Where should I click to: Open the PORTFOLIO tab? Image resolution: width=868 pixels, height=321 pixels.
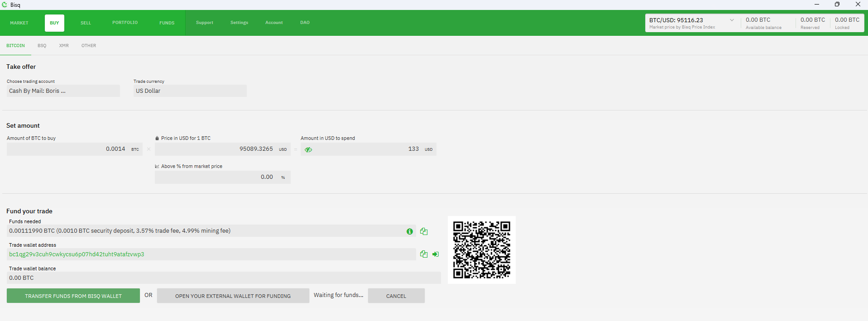coord(125,23)
